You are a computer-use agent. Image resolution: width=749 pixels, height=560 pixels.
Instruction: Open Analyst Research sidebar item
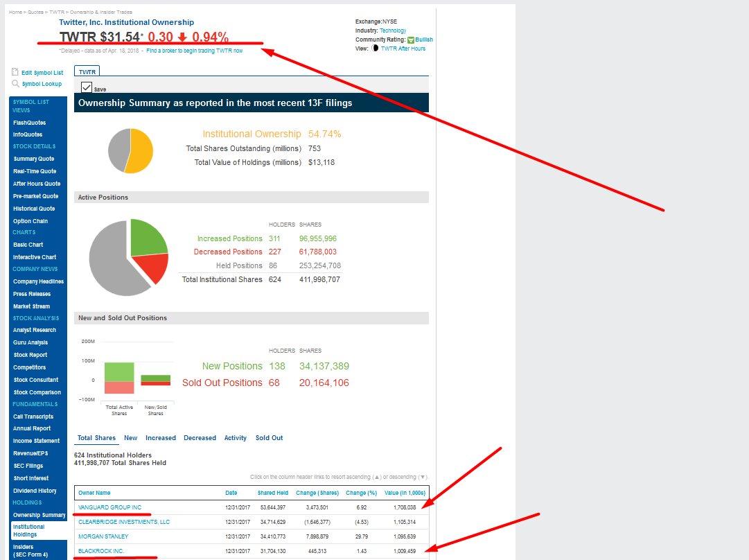point(35,330)
